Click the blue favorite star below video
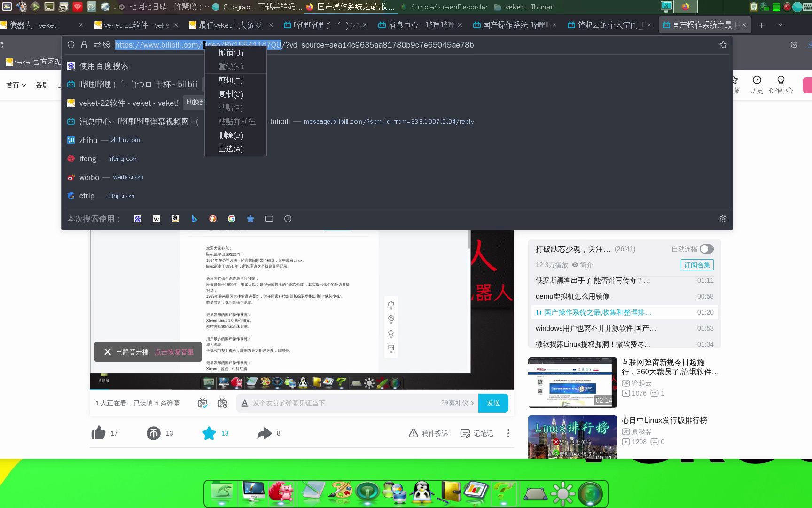This screenshot has width=812, height=508. pos(209,433)
